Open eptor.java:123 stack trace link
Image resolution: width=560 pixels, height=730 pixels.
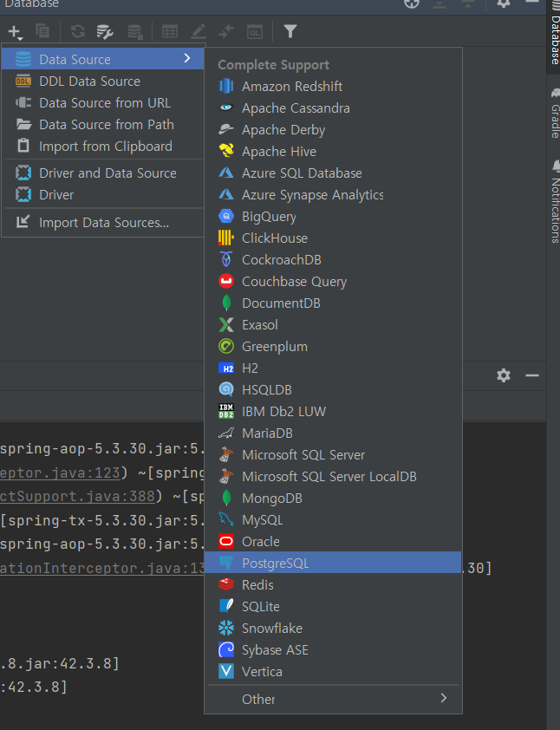point(60,473)
